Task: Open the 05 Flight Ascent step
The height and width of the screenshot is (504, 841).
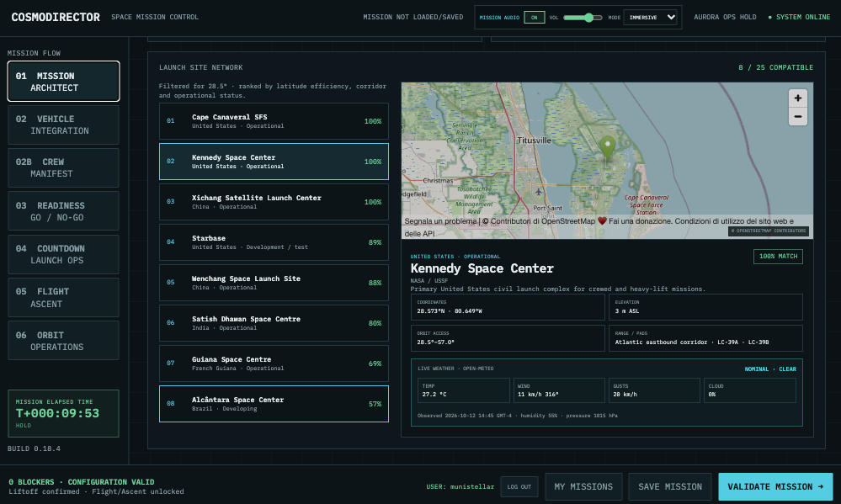Action: [63, 298]
